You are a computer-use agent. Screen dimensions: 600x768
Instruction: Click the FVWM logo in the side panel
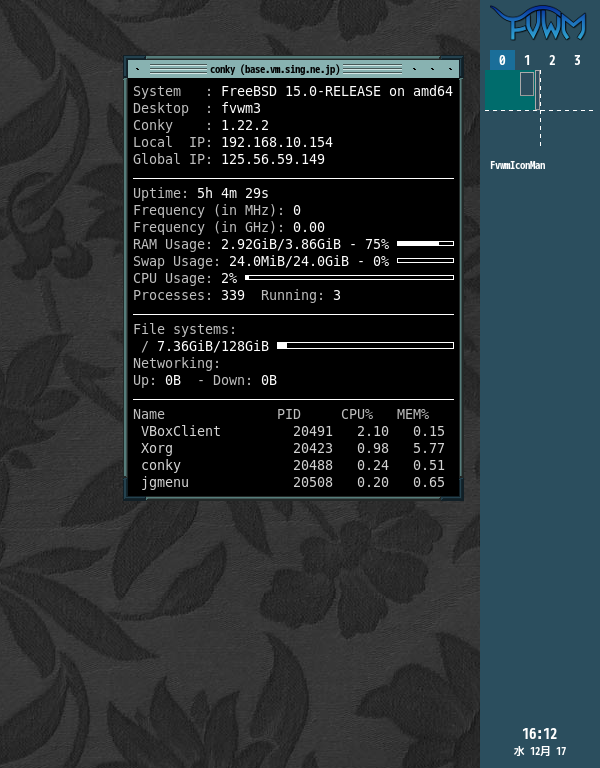(538, 22)
